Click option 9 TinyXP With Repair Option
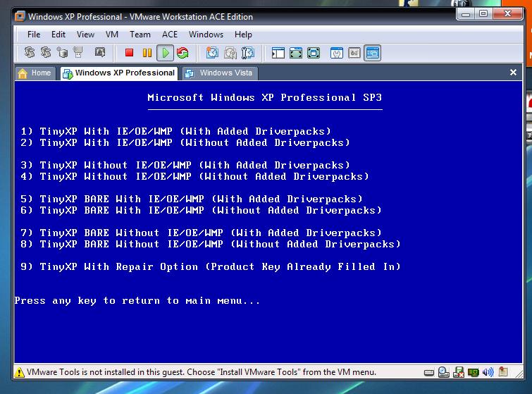Image resolution: width=532 pixels, height=394 pixels. coord(211,266)
